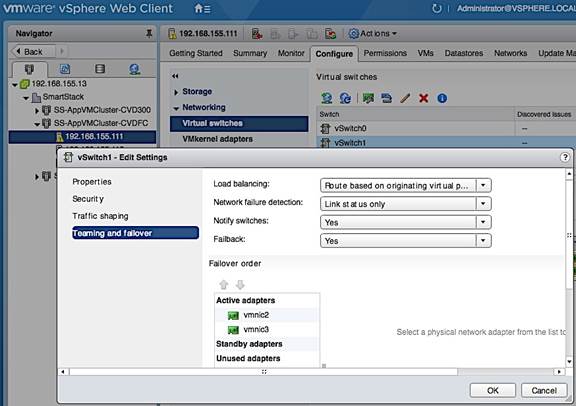Click the refresh network icon in Virtual switches
Viewport: 576px width, 406px height.
(x=345, y=98)
